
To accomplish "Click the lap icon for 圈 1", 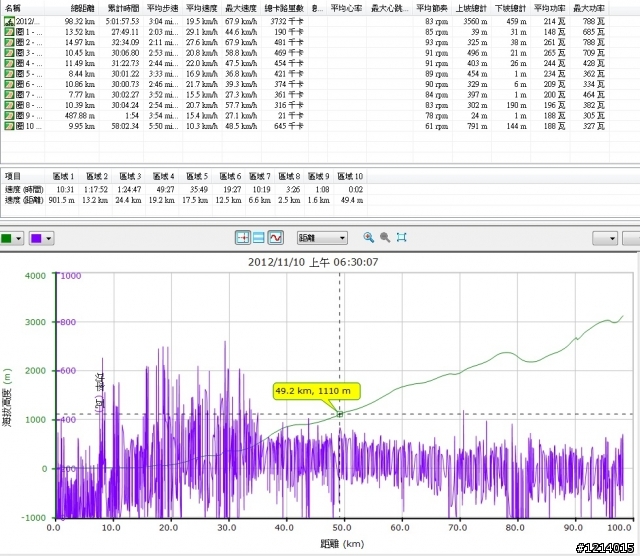I will pyautogui.click(x=9, y=32).
